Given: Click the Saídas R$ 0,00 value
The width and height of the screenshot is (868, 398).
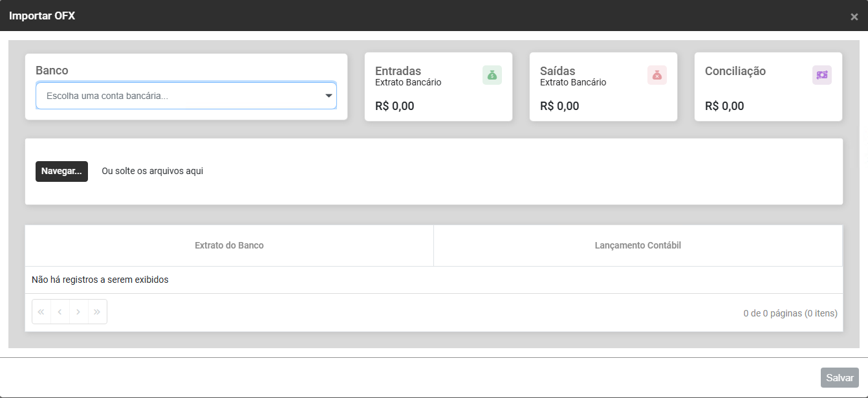Looking at the screenshot, I should point(559,106).
